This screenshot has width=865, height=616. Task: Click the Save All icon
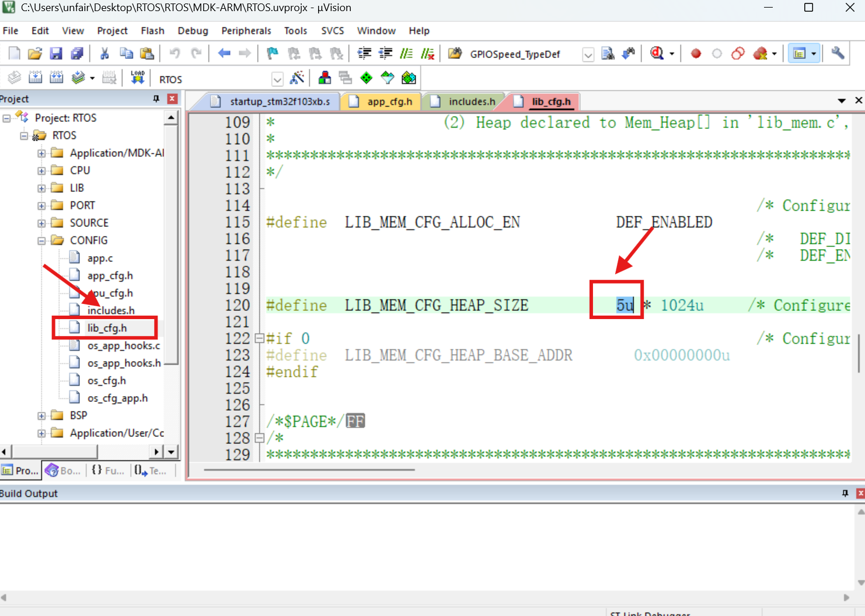(x=77, y=54)
